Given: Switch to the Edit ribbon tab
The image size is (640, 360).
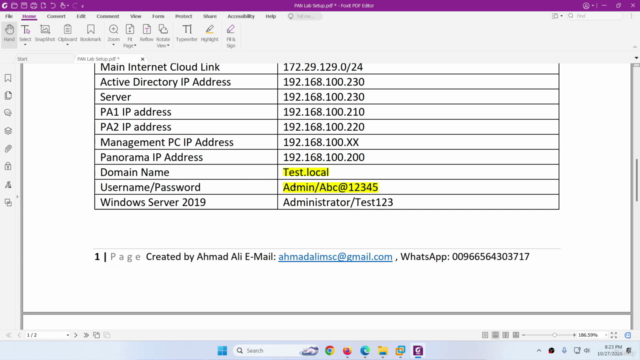Looking at the screenshot, I should click(x=81, y=16).
